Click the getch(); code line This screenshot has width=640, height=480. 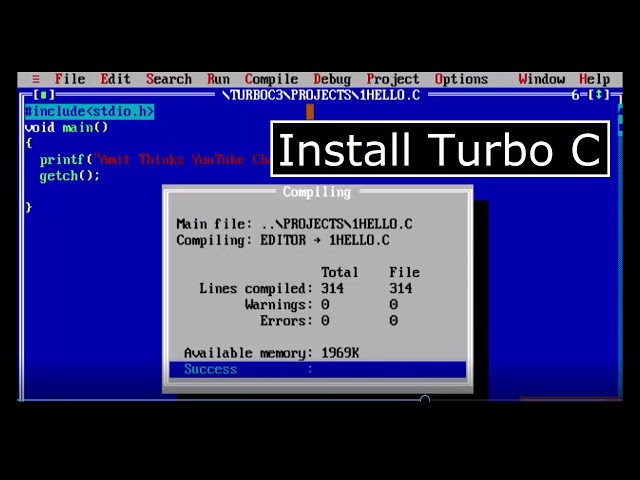point(70,176)
